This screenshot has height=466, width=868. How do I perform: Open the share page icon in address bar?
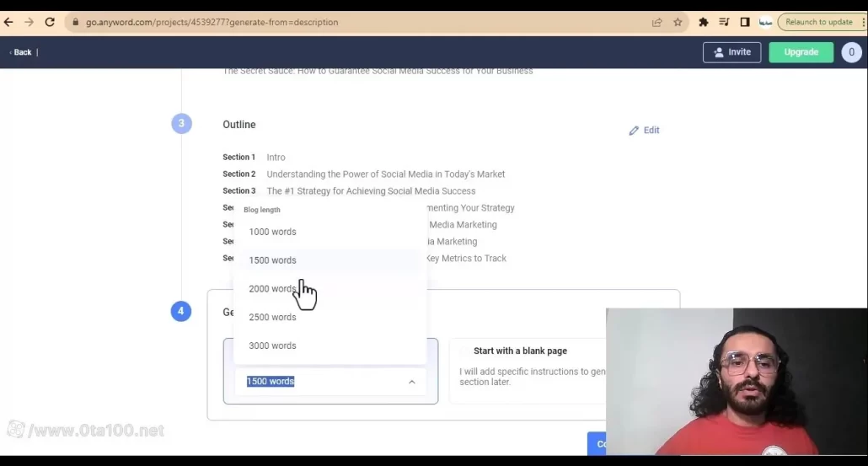click(x=657, y=22)
